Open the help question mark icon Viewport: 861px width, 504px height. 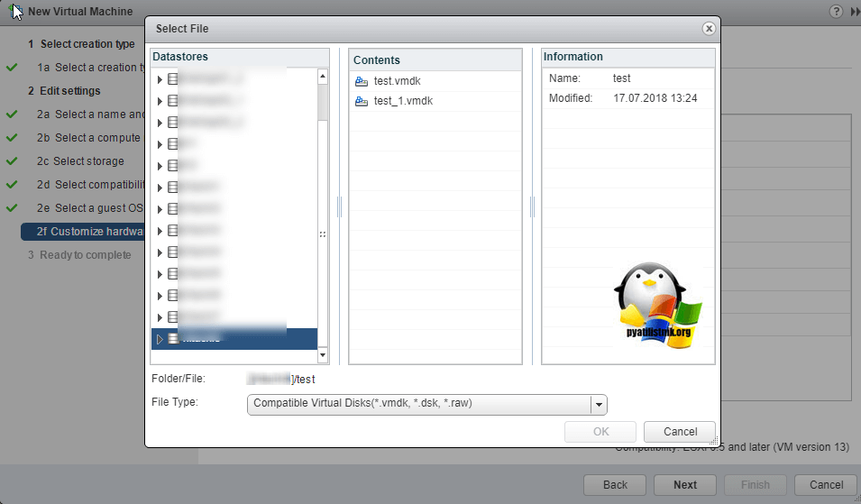[836, 12]
